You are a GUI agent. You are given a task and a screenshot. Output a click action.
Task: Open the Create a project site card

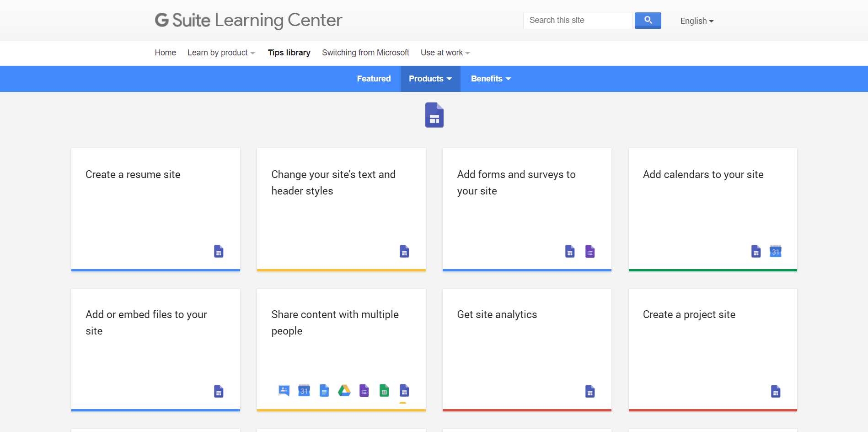click(713, 350)
